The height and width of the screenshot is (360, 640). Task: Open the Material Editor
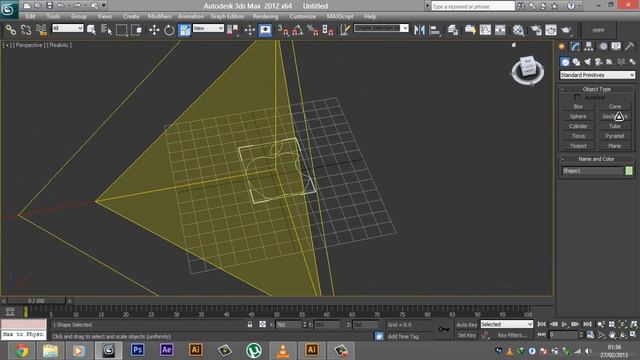518,30
